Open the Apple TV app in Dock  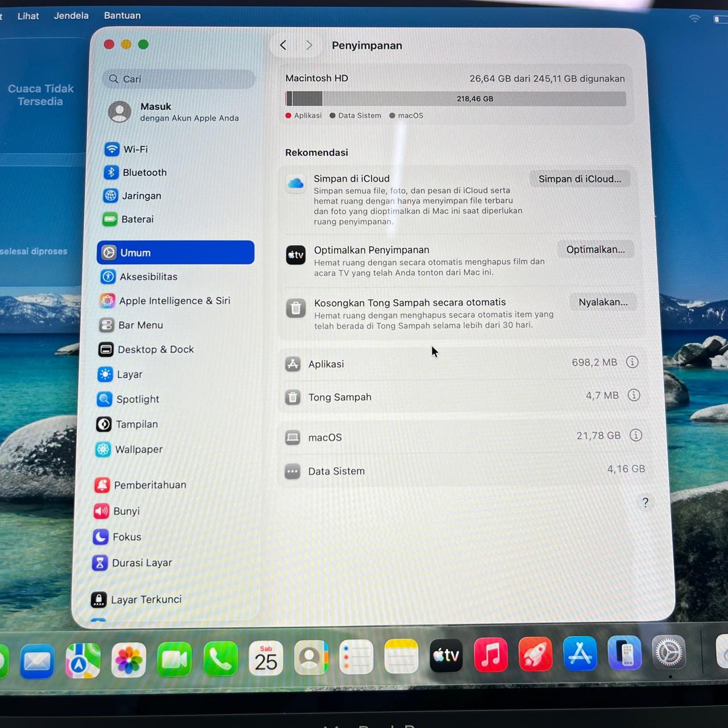(446, 655)
